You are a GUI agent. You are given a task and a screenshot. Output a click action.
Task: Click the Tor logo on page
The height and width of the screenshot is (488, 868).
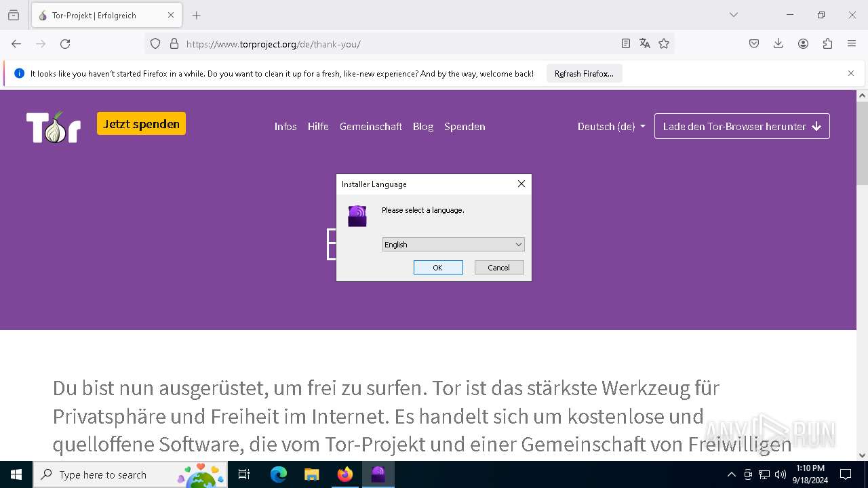coord(54,127)
